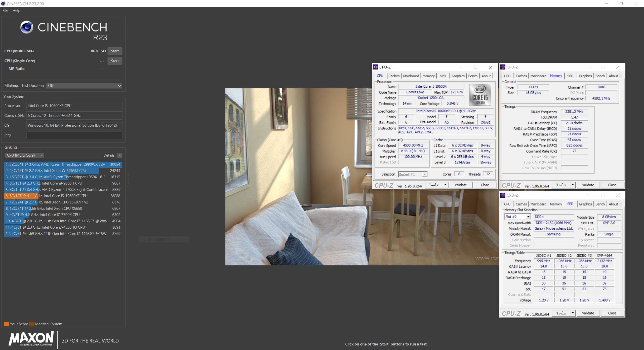Open Caches tab in CPU-Z CPU window

(394, 76)
